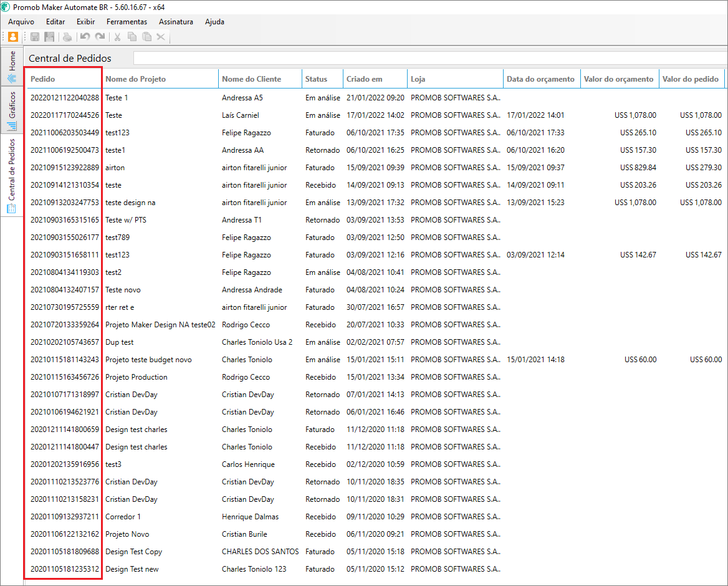Click project teste design na
This screenshot has height=586, width=728.
(130, 203)
